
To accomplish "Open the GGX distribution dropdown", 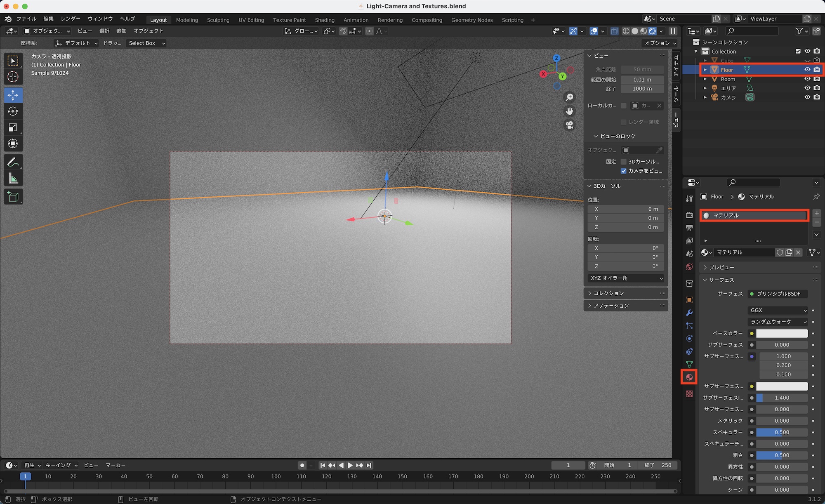I will 778,310.
